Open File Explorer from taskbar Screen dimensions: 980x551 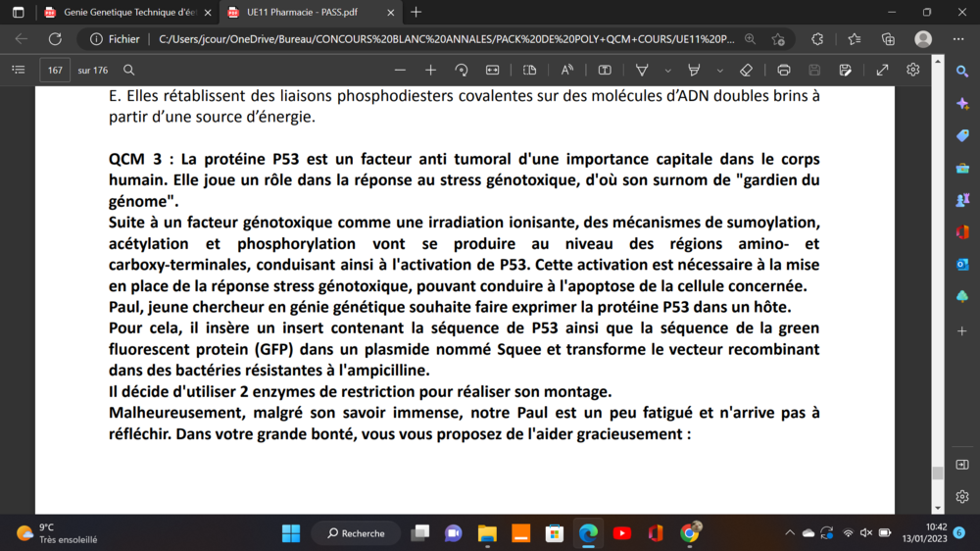click(x=487, y=533)
